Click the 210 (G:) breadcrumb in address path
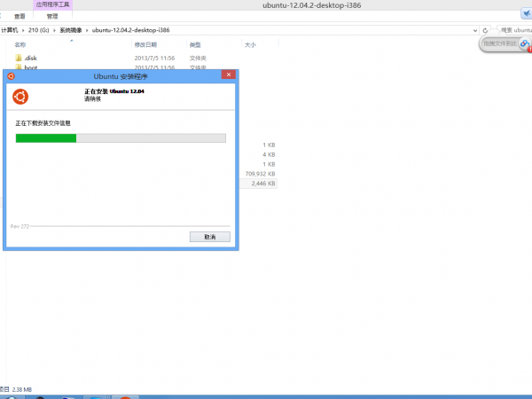532x399 pixels. click(x=40, y=30)
